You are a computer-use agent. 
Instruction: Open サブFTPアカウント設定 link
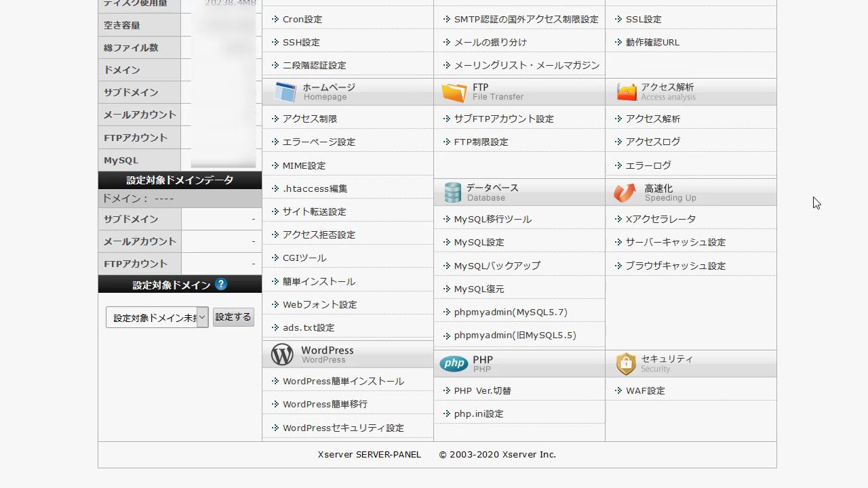503,119
